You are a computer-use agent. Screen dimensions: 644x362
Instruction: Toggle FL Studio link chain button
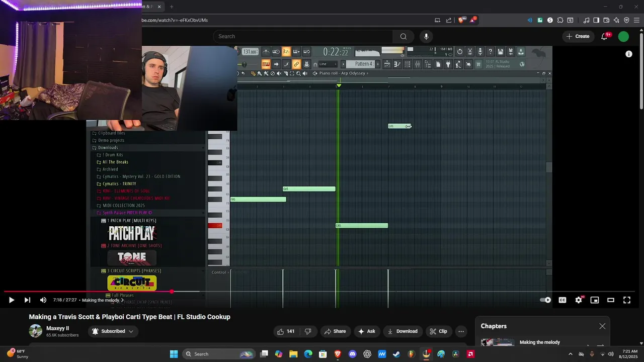pos(296,64)
